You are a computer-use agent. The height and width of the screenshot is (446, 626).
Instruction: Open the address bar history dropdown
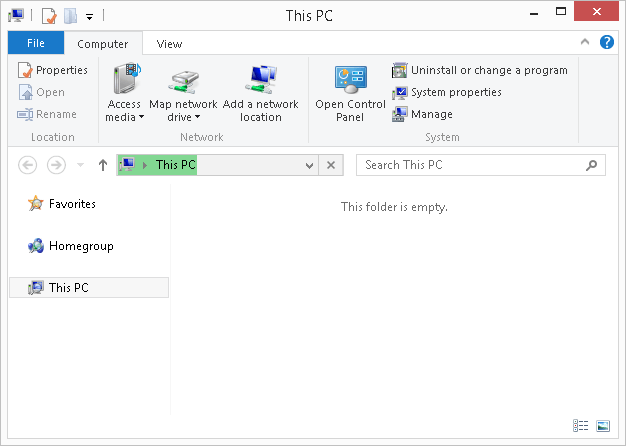click(309, 165)
